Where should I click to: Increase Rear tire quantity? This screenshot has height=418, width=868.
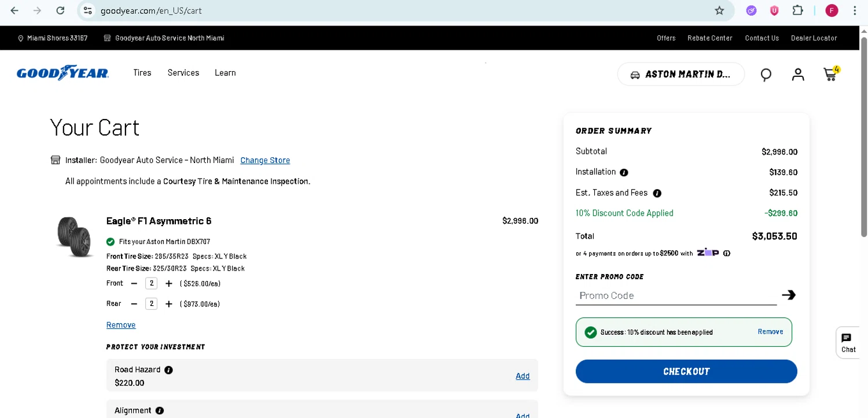click(169, 304)
